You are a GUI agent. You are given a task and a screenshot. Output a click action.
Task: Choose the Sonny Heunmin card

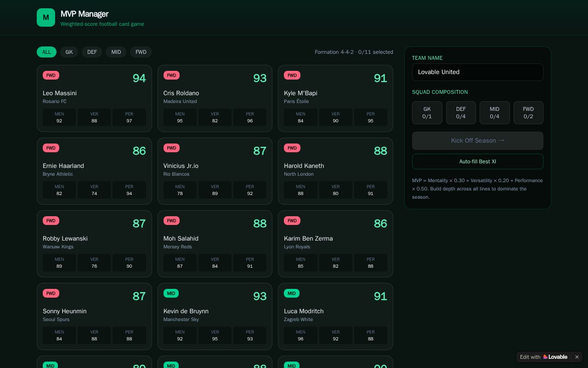click(x=94, y=316)
